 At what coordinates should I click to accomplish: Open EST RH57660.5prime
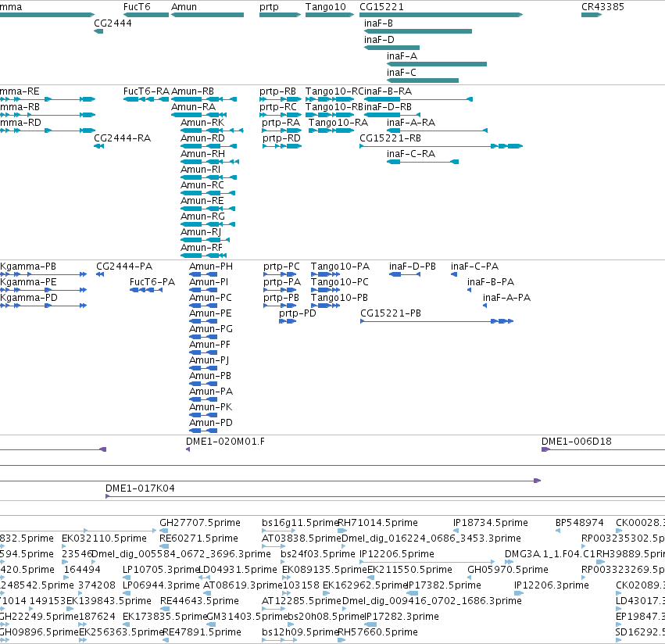pyautogui.click(x=341, y=640)
